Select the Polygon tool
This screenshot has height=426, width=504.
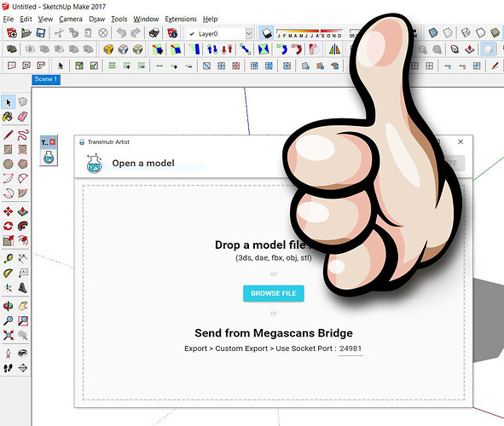tap(22, 164)
